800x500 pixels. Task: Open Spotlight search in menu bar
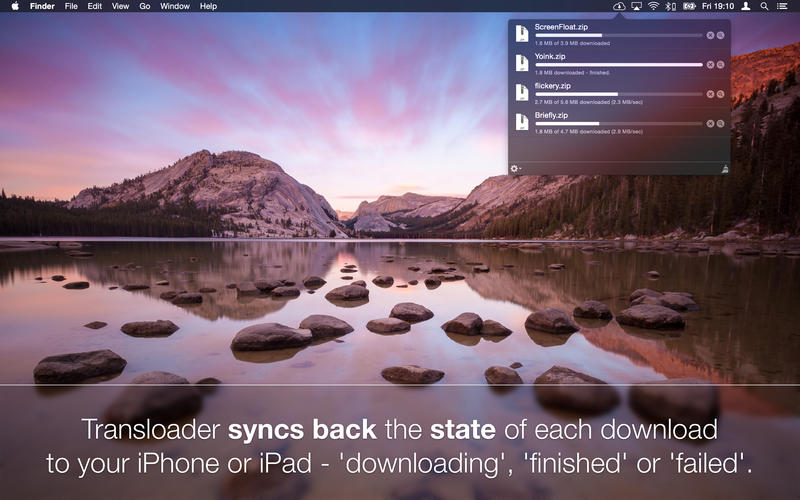click(764, 6)
